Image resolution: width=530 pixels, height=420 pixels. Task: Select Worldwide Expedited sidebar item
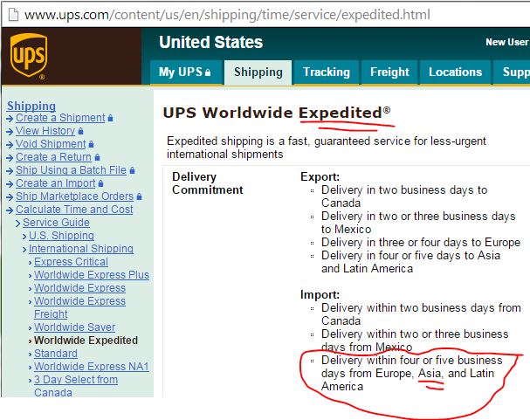click(86, 341)
